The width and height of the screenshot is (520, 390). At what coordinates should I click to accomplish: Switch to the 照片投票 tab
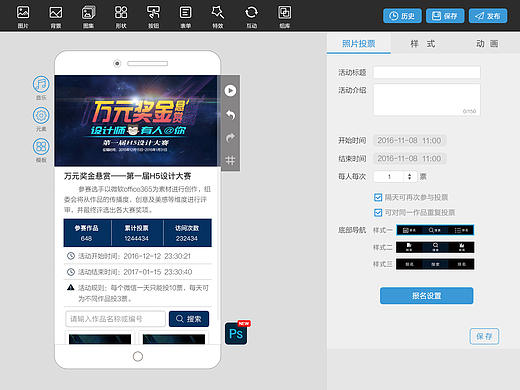[359, 44]
